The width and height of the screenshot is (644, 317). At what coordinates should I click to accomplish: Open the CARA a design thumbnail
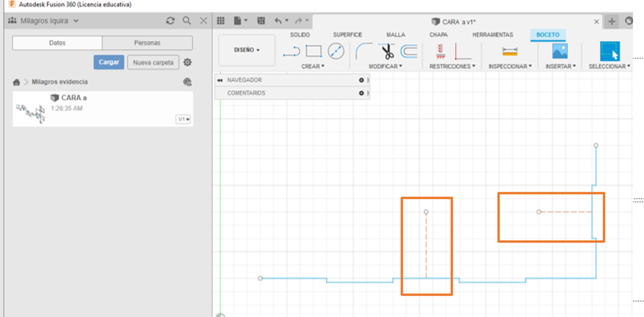[31, 113]
